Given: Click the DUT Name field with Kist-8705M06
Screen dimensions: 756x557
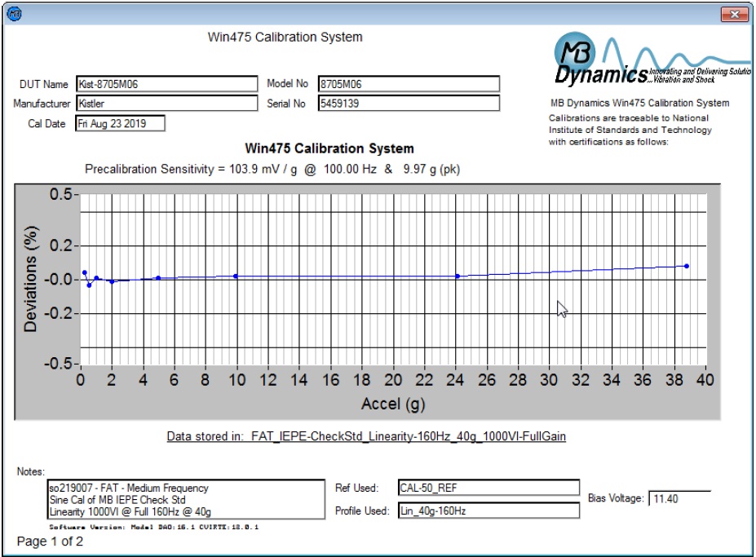Looking at the screenshot, I should pyautogui.click(x=166, y=84).
